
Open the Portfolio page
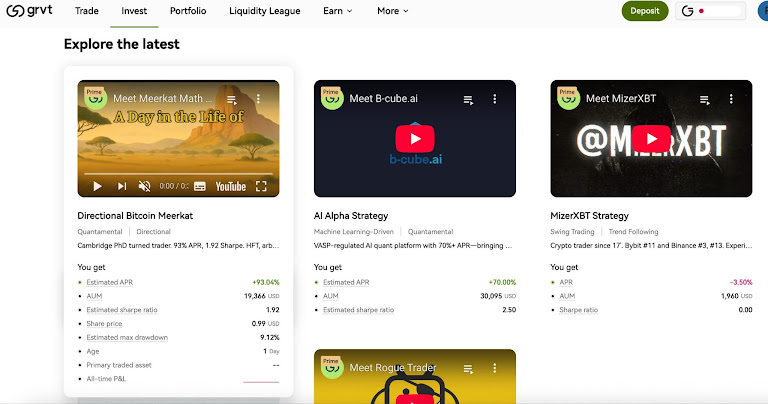[x=188, y=11]
